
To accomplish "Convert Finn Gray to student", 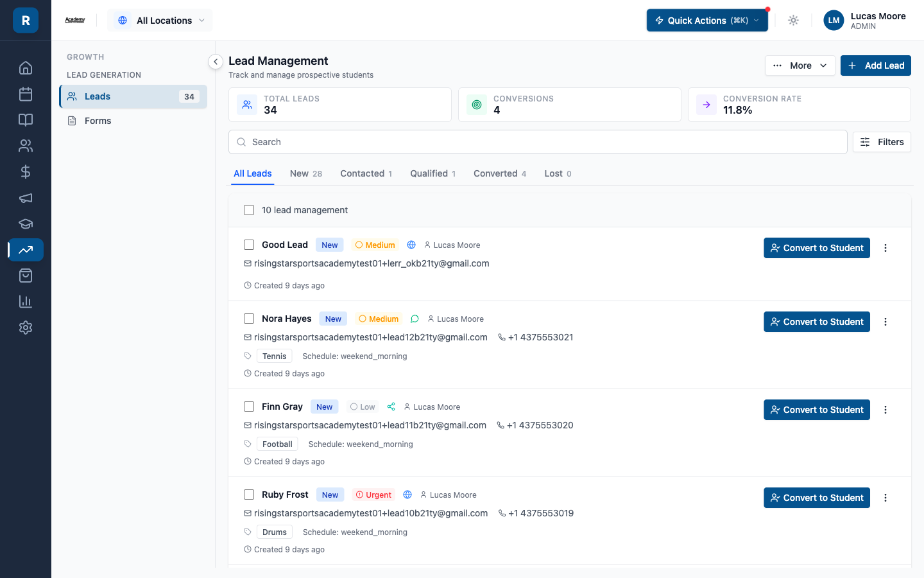I will (x=817, y=410).
